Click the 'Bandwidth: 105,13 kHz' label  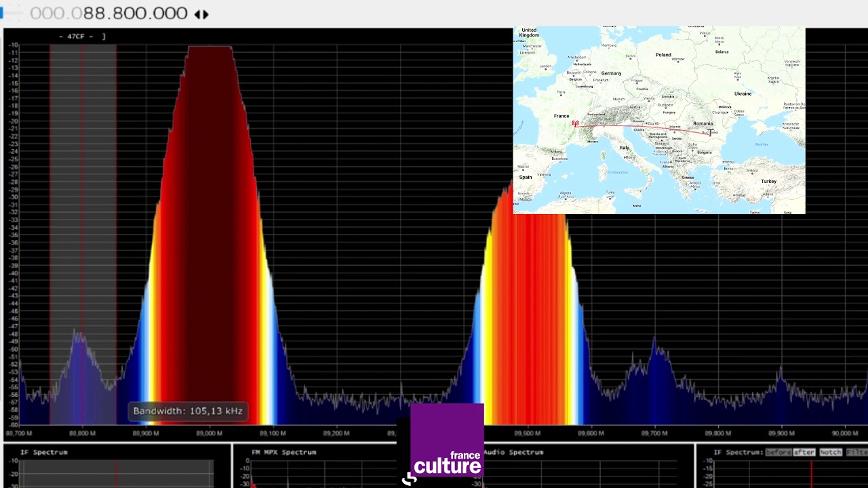tap(188, 411)
